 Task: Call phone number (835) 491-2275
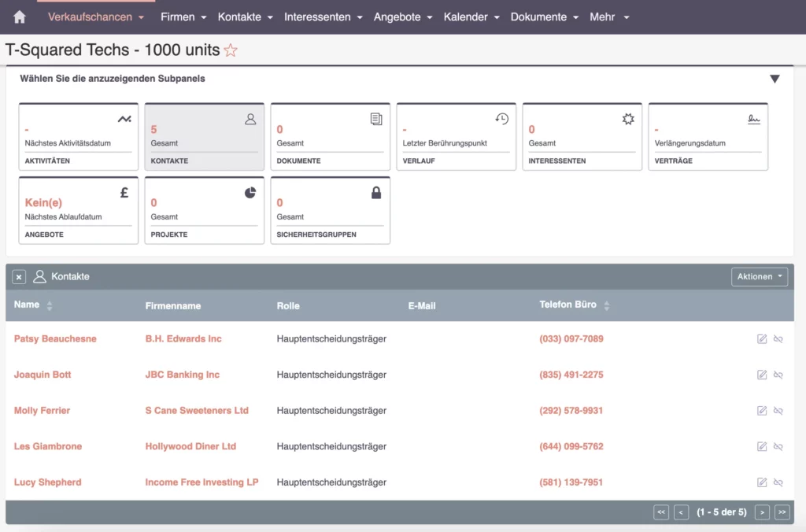click(x=571, y=375)
